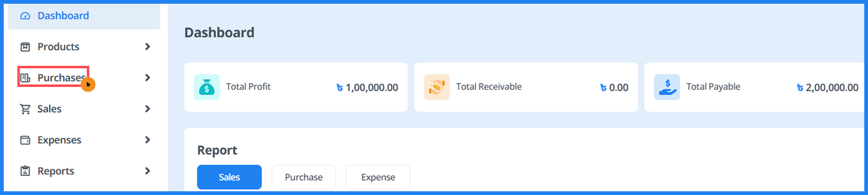Click the Expenses wallet icon
Viewport: 868px width, 195px height.
pyautogui.click(x=25, y=140)
